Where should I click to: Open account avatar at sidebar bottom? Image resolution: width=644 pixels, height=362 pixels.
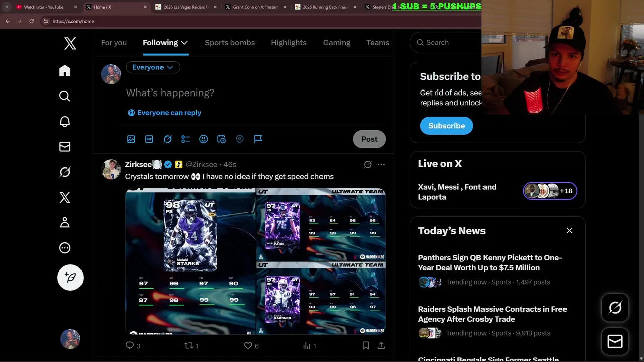click(x=70, y=339)
